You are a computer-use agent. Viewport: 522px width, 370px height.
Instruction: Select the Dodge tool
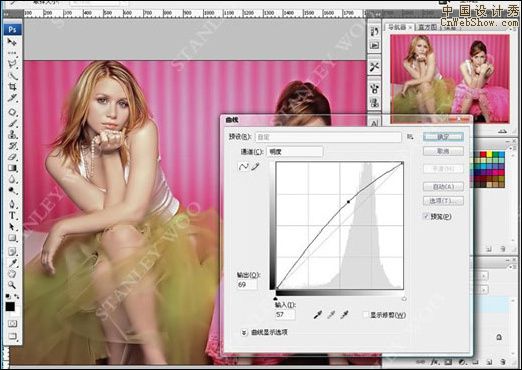(x=12, y=191)
